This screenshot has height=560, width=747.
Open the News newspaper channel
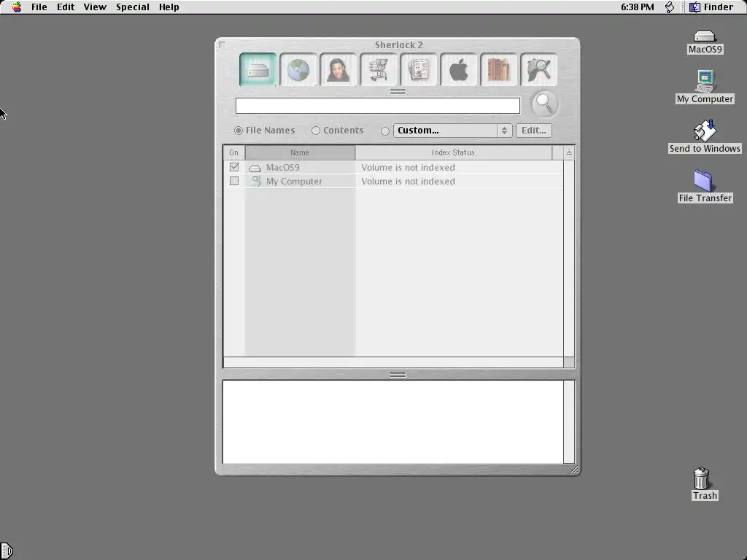point(419,69)
